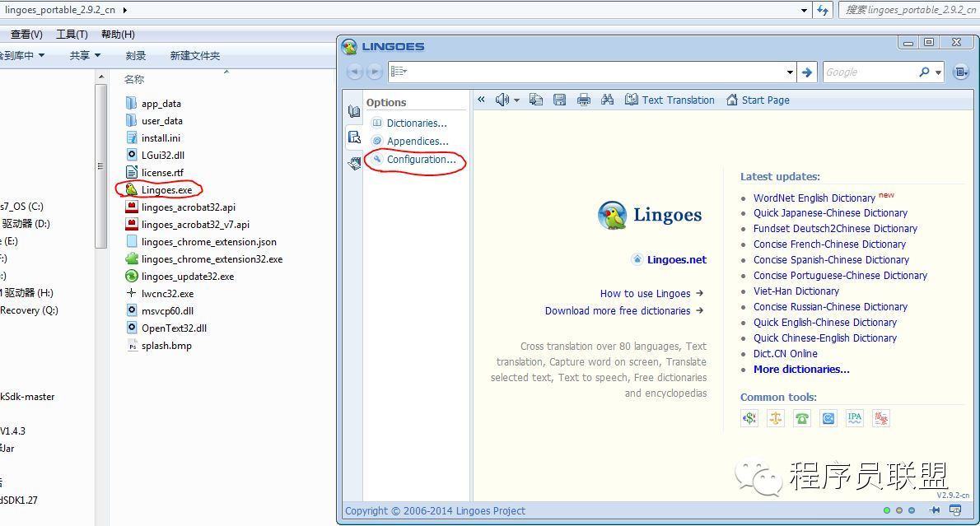Click the speaker pronounce icon
The width and height of the screenshot is (980, 526).
[x=502, y=100]
